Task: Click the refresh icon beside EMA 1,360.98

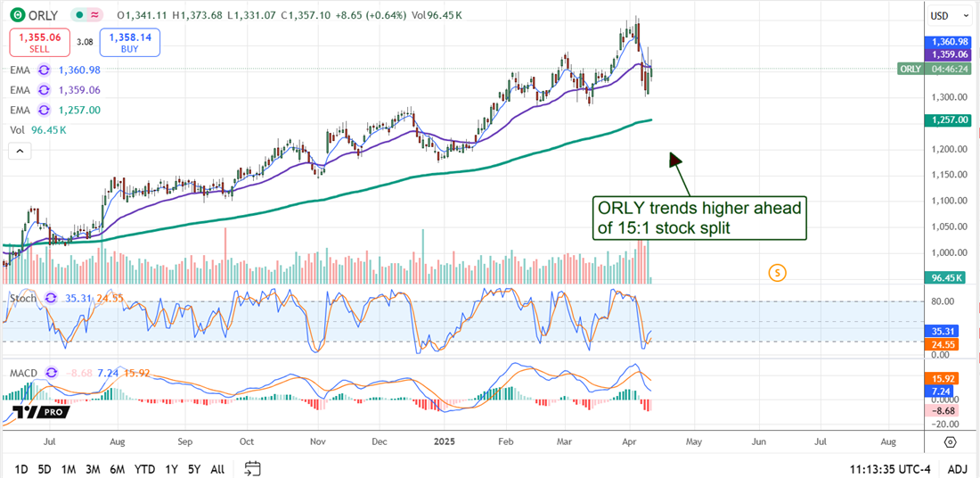Action: click(43, 70)
